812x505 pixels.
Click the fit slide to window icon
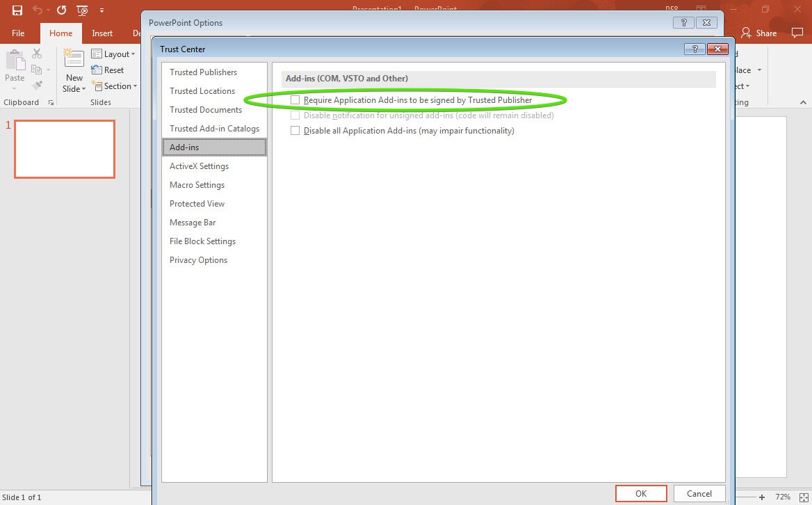pos(802,497)
